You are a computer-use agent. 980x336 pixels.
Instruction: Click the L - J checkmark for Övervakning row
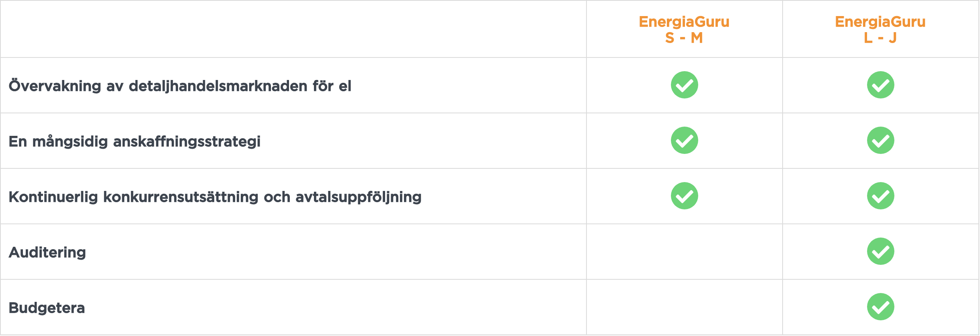[880, 85]
